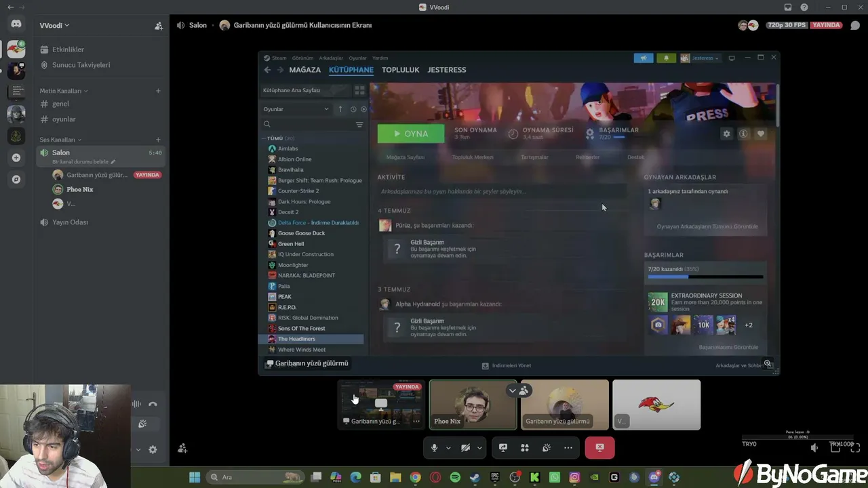Switch to the KÜTÜPHANE tab in Steam
The height and width of the screenshot is (488, 868).
351,70
